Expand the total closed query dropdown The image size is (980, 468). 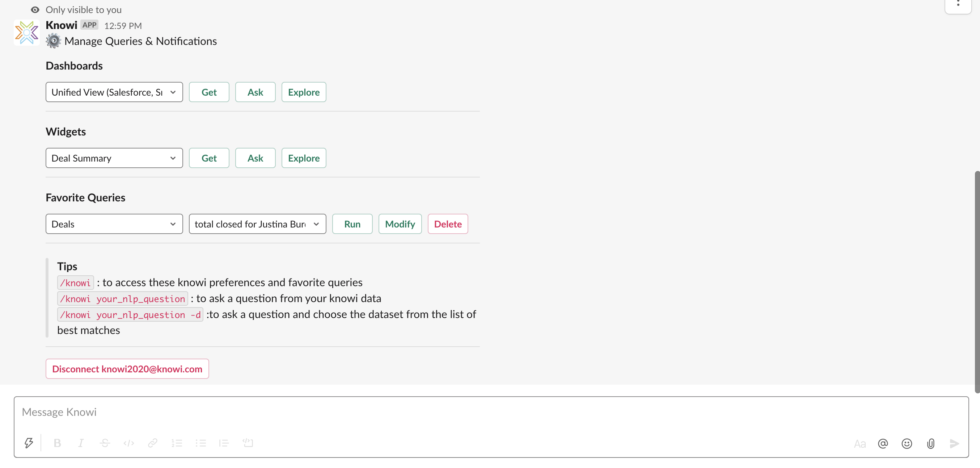(x=257, y=224)
